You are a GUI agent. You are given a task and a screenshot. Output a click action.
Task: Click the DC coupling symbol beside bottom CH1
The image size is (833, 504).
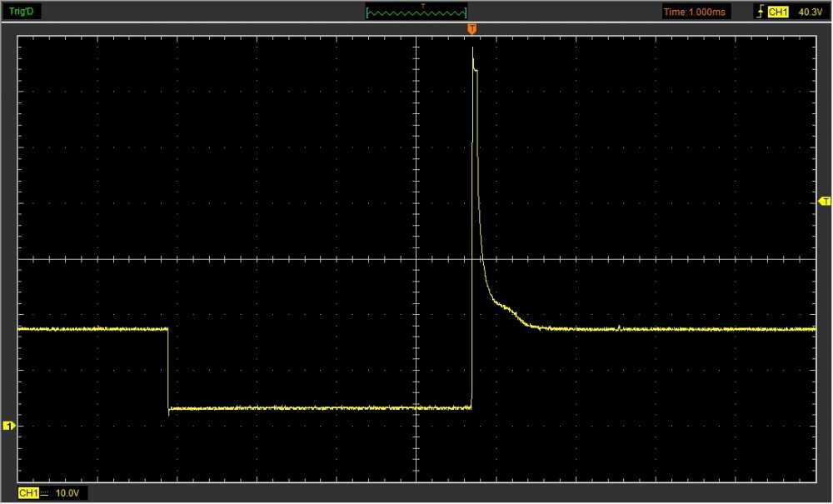[x=45, y=494]
